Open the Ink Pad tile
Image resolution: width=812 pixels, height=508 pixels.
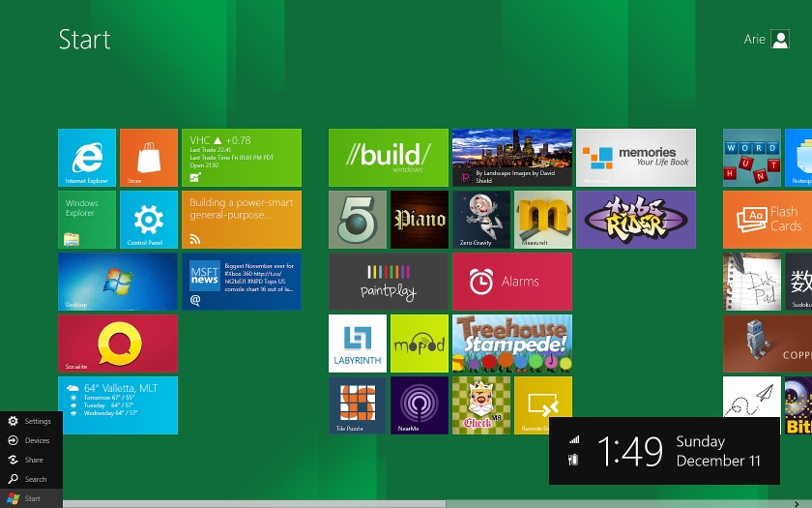[752, 282]
